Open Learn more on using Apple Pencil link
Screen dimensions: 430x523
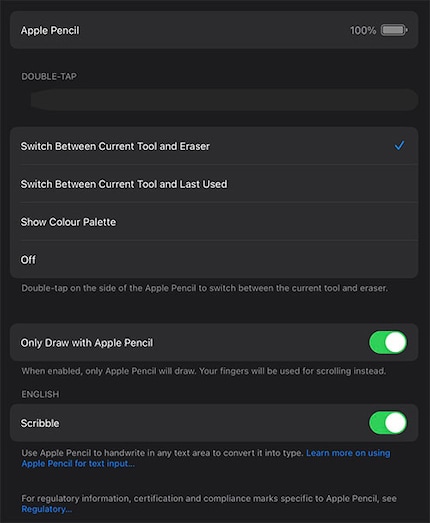tap(205, 458)
